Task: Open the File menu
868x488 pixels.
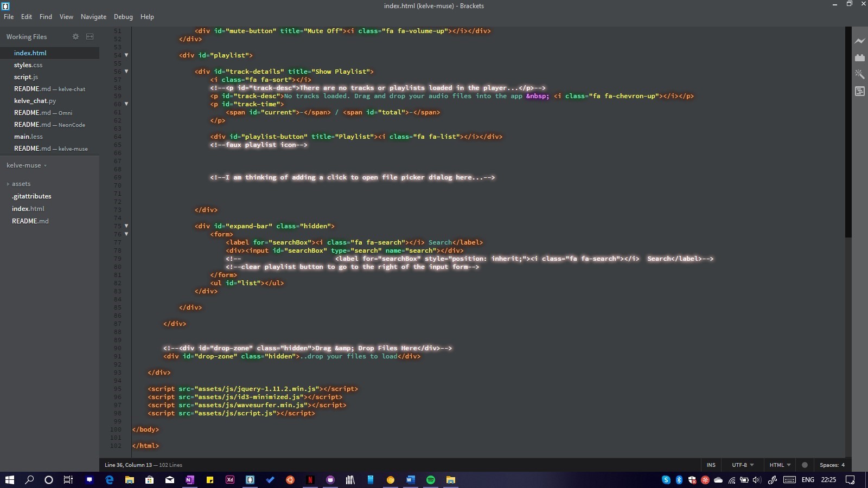Action: click(9, 17)
